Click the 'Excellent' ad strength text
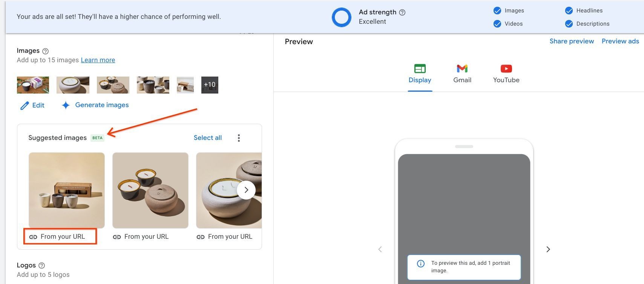This screenshot has width=644, height=284. [372, 21]
